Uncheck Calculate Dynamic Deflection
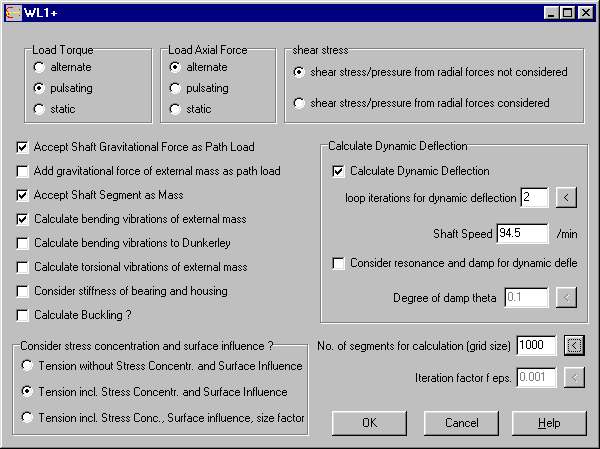This screenshot has height=449, width=600. click(338, 171)
